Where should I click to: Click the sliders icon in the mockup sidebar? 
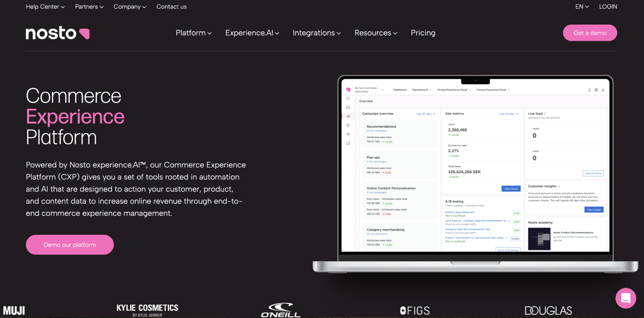(x=348, y=125)
